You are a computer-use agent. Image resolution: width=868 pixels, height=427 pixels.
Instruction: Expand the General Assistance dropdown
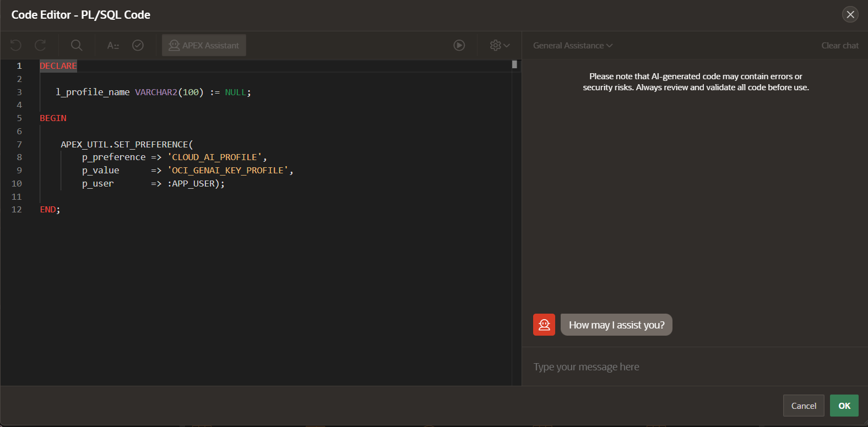[x=573, y=46]
